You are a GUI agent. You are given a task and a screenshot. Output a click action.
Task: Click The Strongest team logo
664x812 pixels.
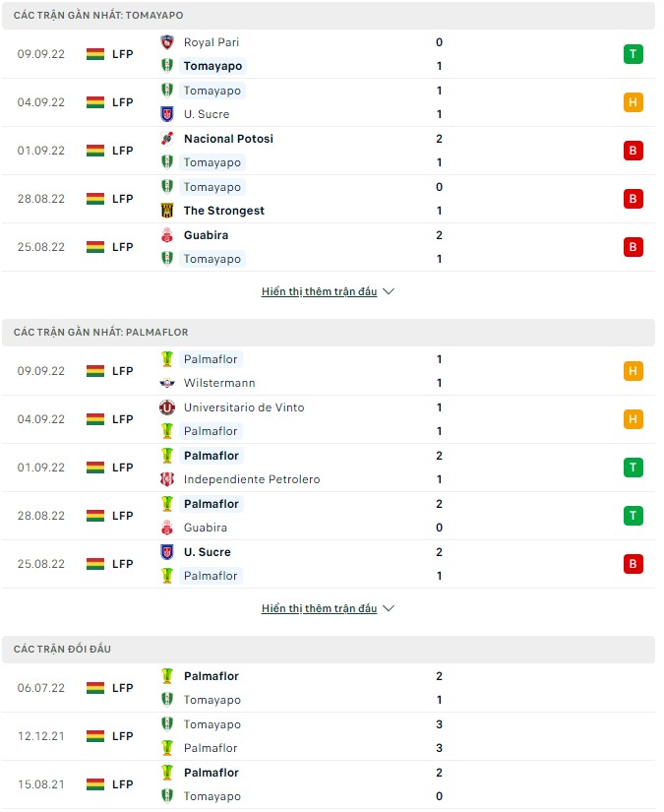pyautogui.click(x=166, y=211)
